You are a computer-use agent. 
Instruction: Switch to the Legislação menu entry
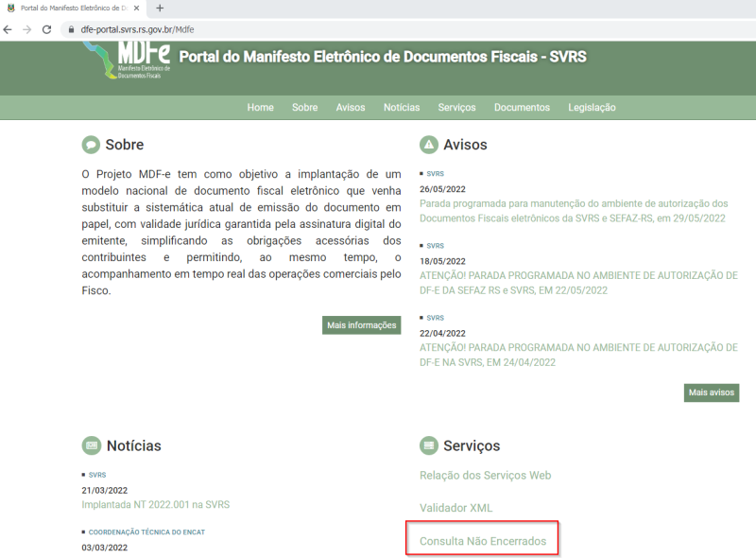tap(592, 107)
